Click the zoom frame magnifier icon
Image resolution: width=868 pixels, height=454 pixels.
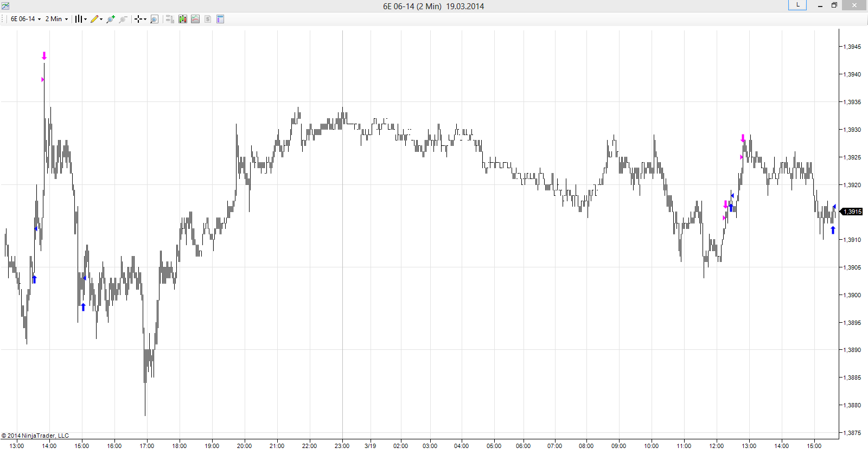[x=154, y=19]
